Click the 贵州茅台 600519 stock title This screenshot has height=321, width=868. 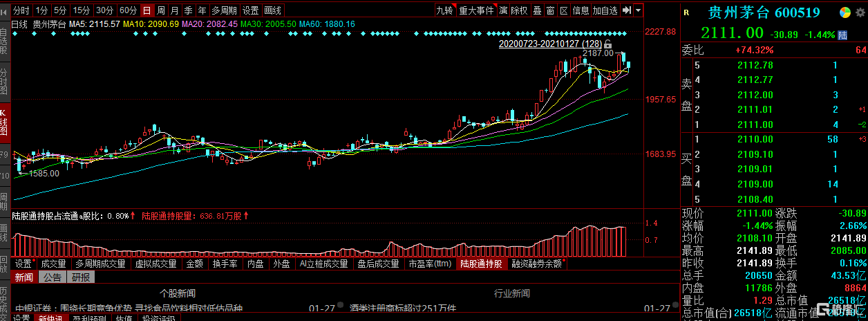tap(764, 12)
